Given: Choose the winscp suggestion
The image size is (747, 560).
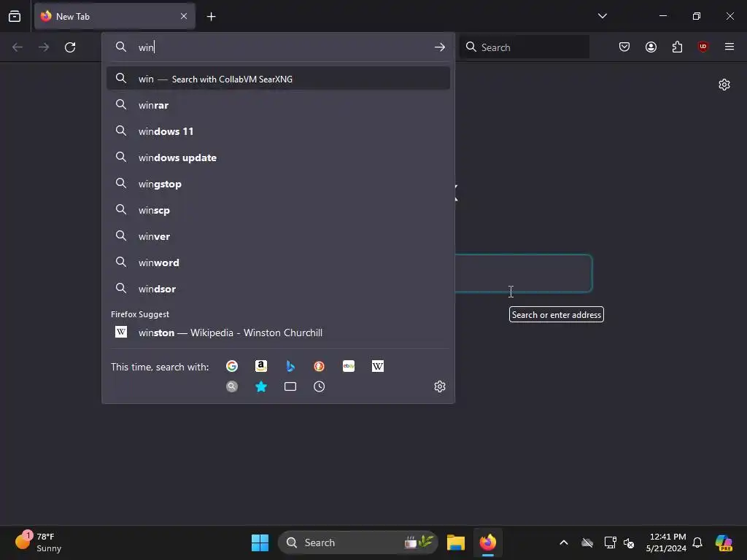Looking at the screenshot, I should (278, 209).
